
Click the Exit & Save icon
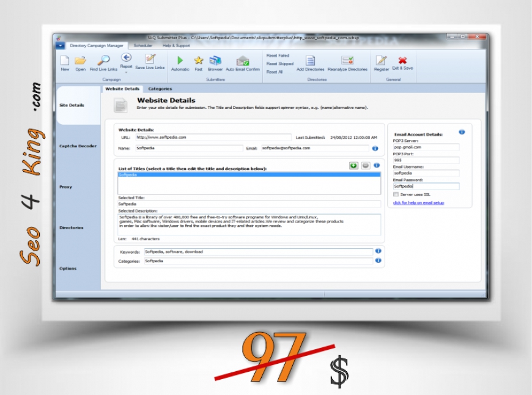tap(402, 60)
